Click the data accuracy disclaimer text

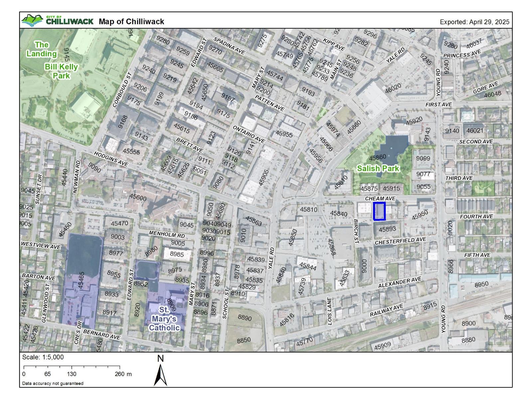pyautogui.click(x=53, y=383)
